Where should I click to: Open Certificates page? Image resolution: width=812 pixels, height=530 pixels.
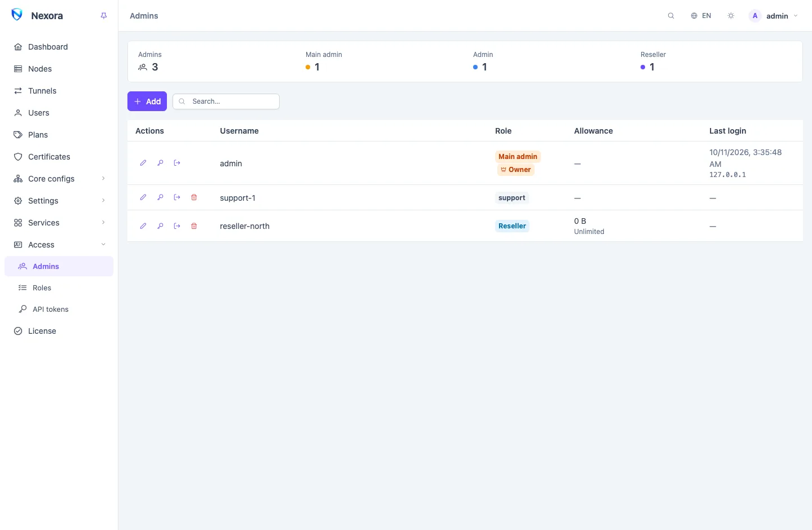[59, 157]
